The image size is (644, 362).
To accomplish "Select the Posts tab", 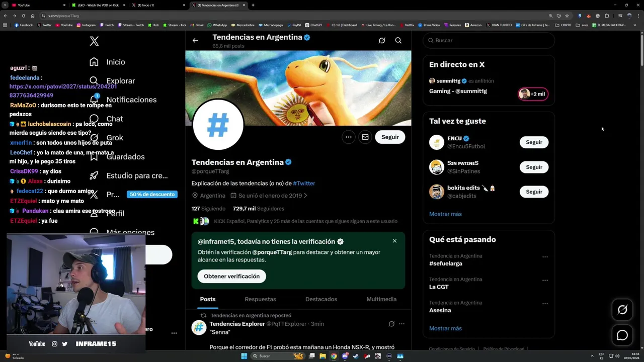I will coord(208,299).
